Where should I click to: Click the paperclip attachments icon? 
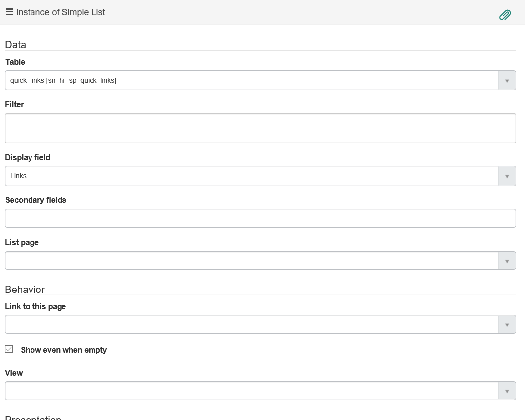point(505,15)
